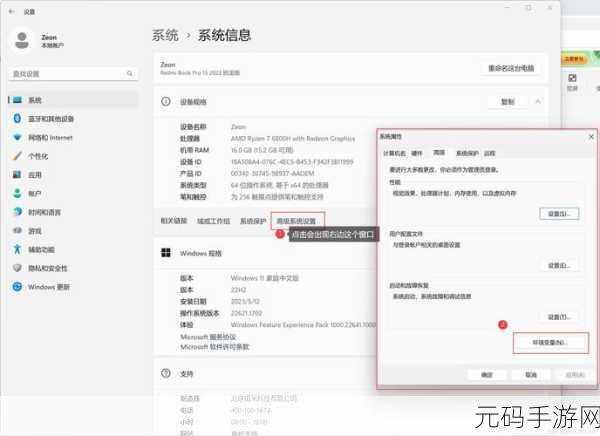Select the 产品 ID value text
Viewport: 600px width, 436px height.
(272, 173)
